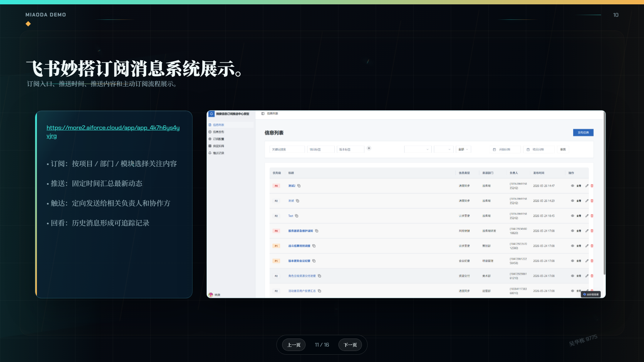Copy icon next to 版本更新会议纪要
The image size is (644, 362).
(x=314, y=261)
